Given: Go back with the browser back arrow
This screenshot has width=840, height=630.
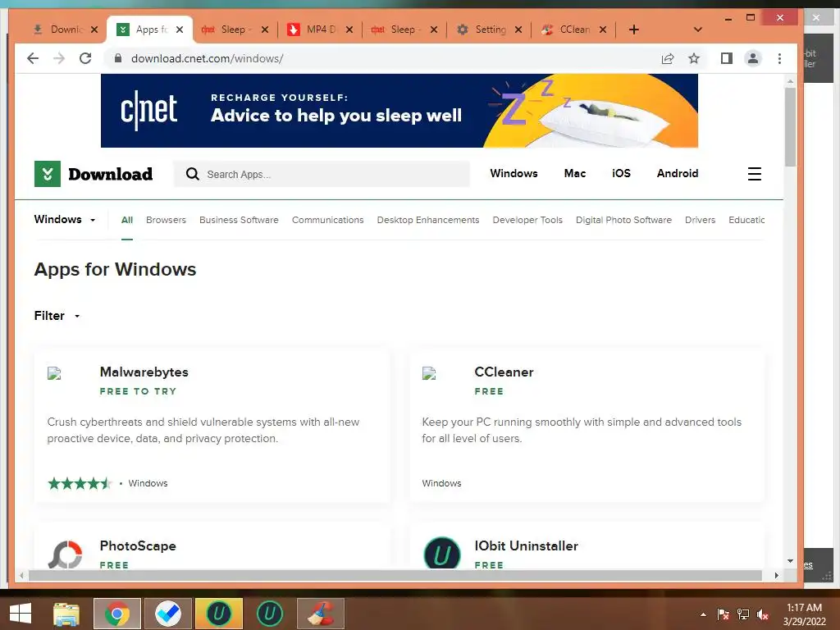Looking at the screenshot, I should tap(33, 58).
